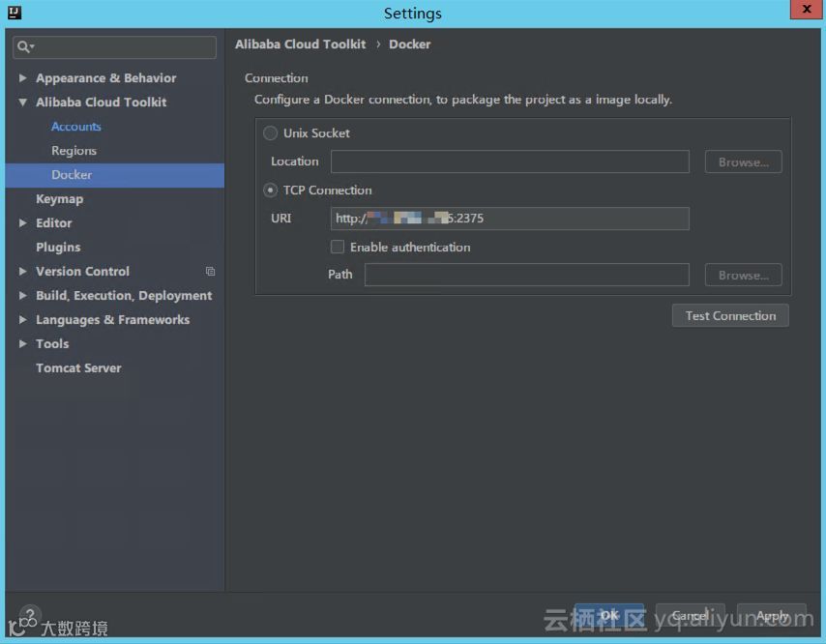Select the Unix Socket radio button
Image resolution: width=826 pixels, height=644 pixels.
point(270,133)
